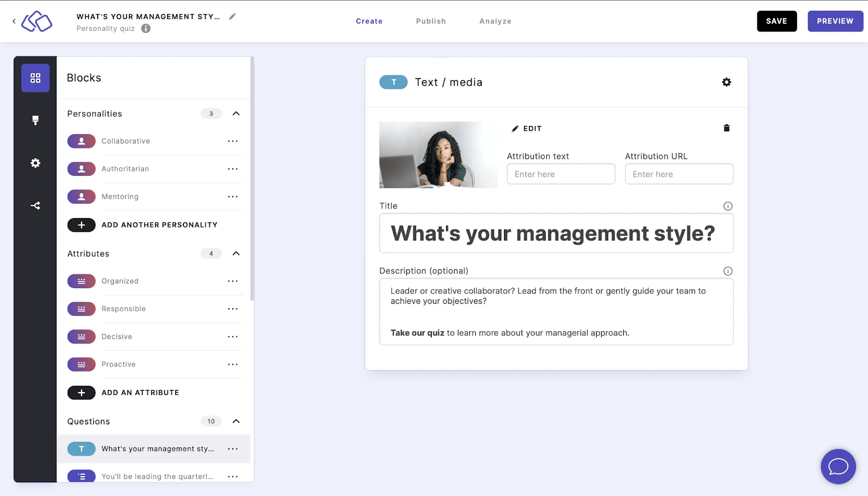Click the Title text field

[556, 233]
